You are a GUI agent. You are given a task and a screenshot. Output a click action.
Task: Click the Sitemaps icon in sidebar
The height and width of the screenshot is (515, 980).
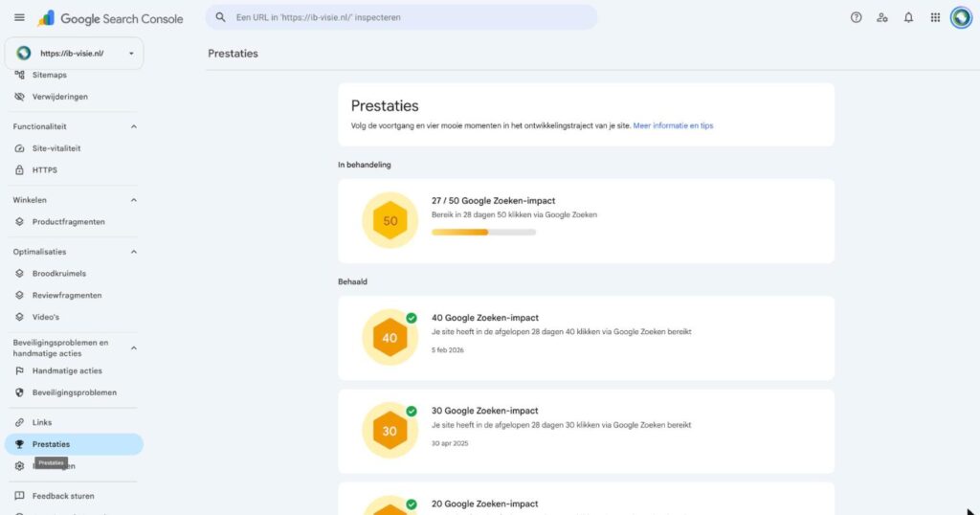click(19, 75)
